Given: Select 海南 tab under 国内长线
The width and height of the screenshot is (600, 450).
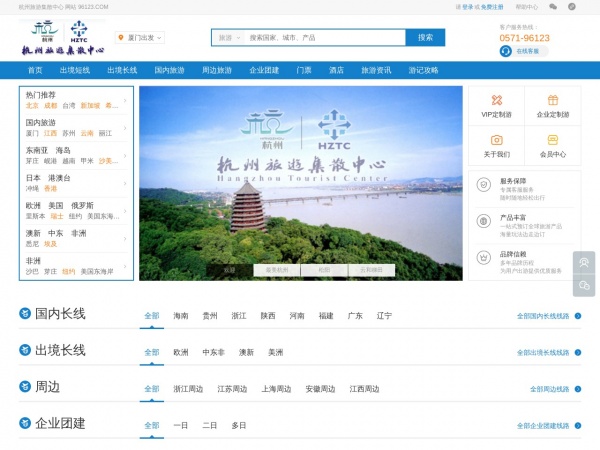Looking at the screenshot, I should pyautogui.click(x=181, y=316).
